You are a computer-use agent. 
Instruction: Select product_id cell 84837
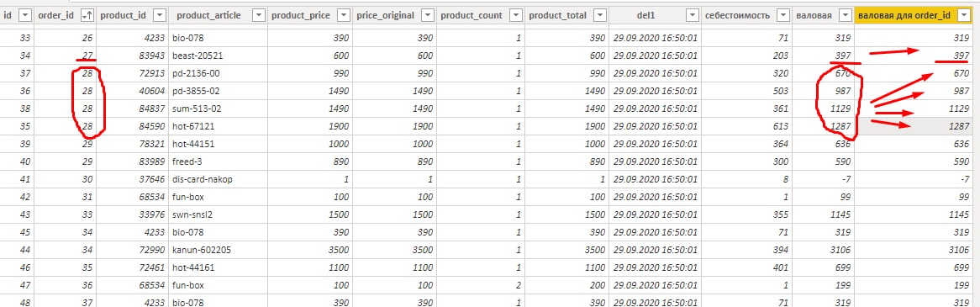pyautogui.click(x=132, y=109)
